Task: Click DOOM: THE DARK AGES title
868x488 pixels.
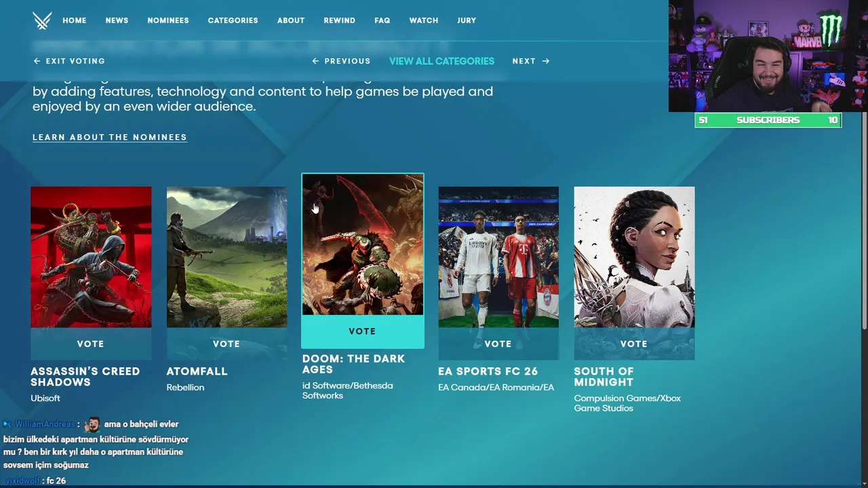Action: (353, 364)
